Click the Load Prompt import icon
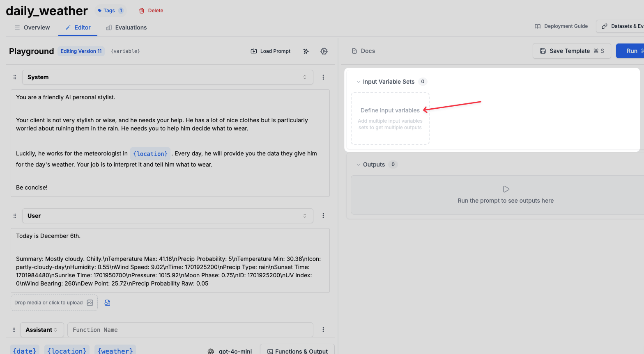Viewport: 644px width, 354px height. tap(254, 51)
